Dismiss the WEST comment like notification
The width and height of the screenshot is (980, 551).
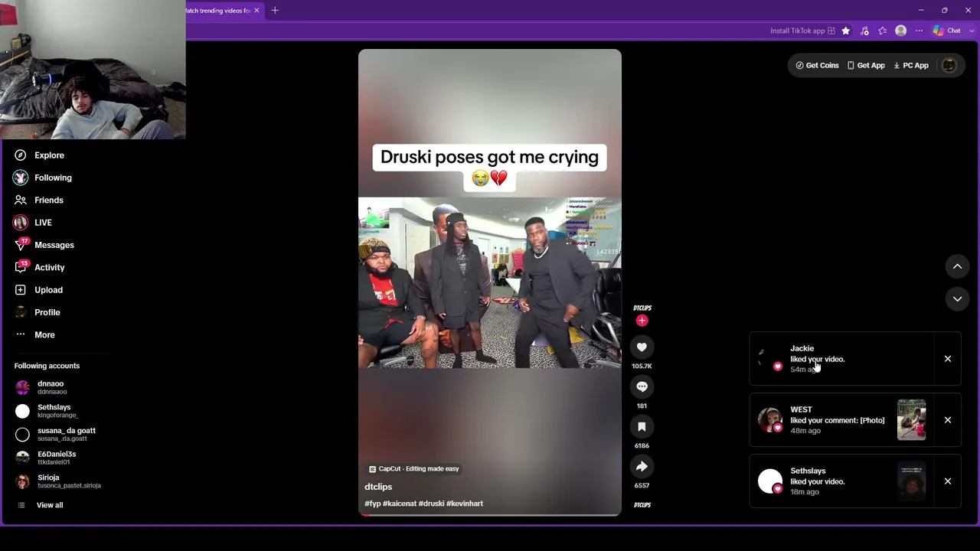(x=947, y=420)
